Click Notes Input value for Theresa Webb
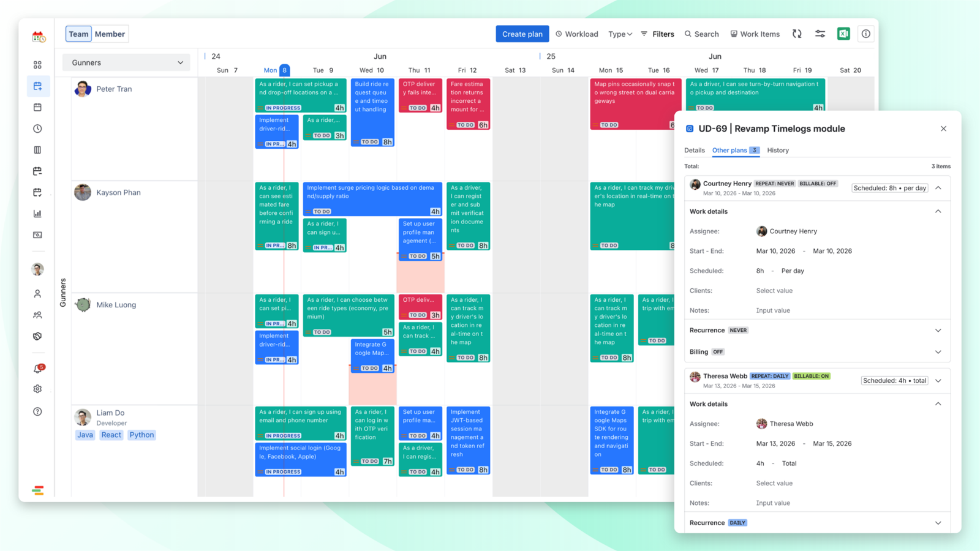Viewport: 980px width, 551px height. [773, 503]
